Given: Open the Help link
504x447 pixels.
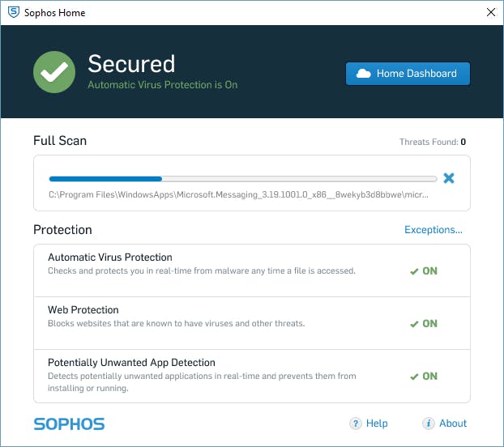Looking at the screenshot, I should tap(377, 424).
